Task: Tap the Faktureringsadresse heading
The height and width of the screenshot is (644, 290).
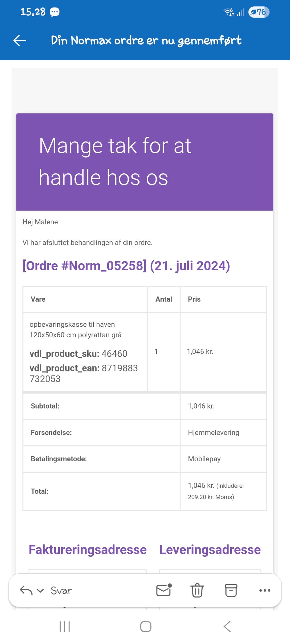Action: click(x=88, y=549)
